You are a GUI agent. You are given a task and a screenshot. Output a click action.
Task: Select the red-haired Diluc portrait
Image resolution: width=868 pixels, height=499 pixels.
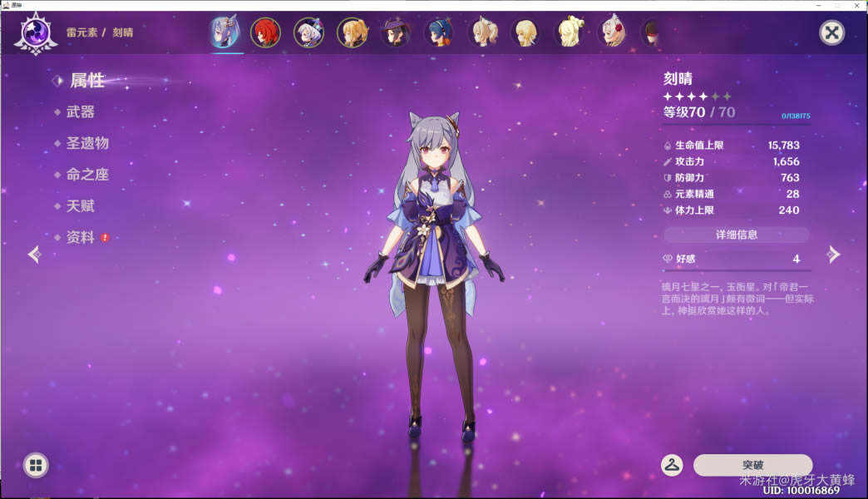click(x=265, y=33)
